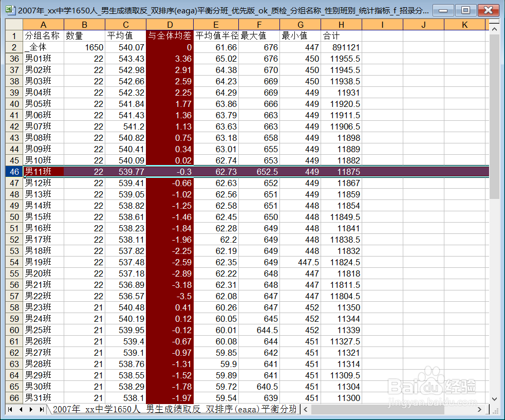Click max value 640.5
505x420 pixels.
(x=259, y=387)
